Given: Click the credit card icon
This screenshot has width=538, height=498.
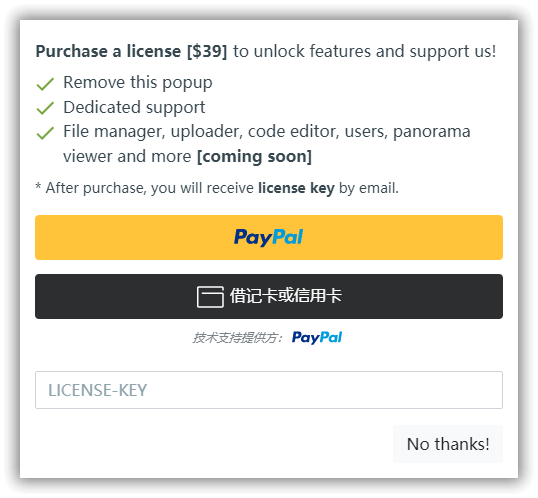Looking at the screenshot, I should pyautogui.click(x=210, y=297).
